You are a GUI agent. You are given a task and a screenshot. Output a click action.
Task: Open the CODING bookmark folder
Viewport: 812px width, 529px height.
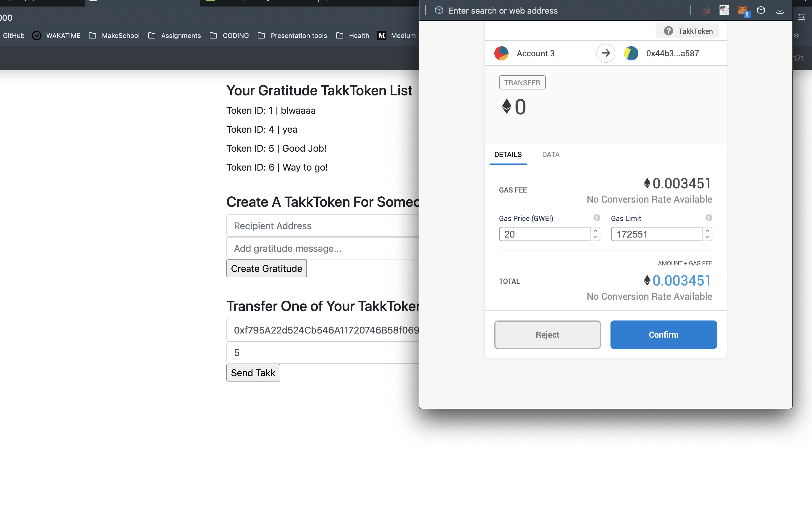tap(229, 36)
